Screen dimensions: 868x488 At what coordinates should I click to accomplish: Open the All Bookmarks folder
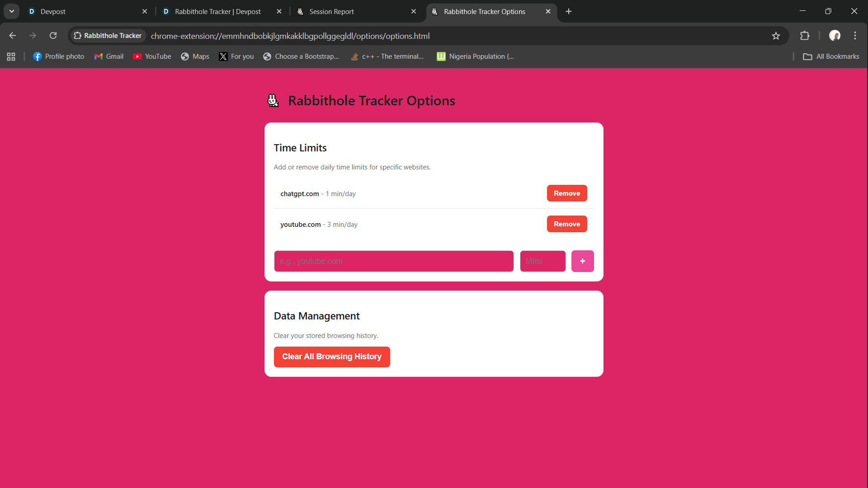tap(831, 56)
